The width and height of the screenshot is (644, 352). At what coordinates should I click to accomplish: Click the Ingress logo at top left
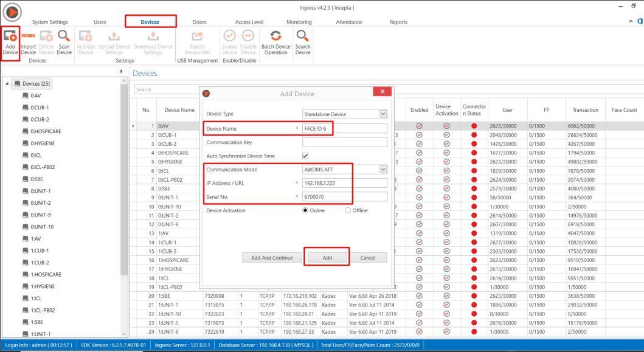[12, 12]
